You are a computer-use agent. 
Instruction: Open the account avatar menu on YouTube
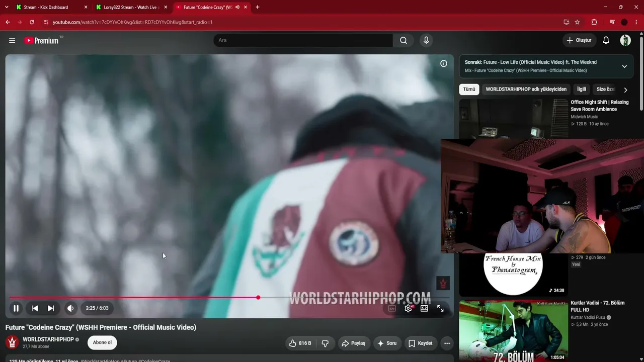[625, 40]
